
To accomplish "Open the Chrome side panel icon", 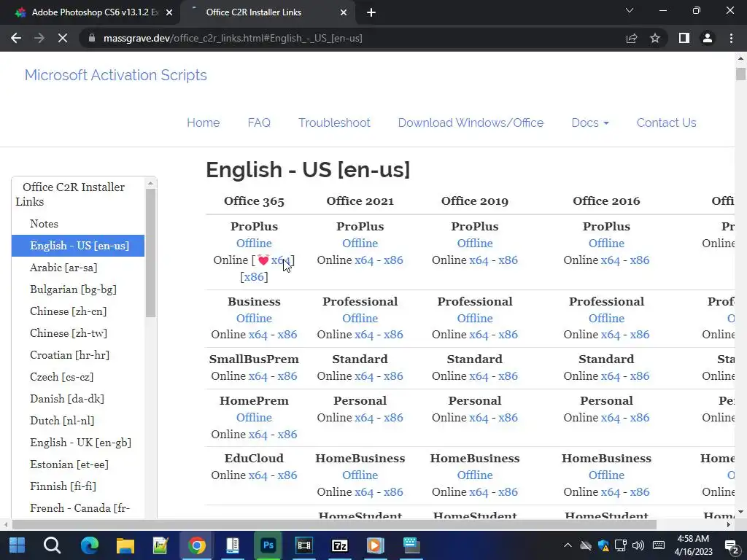I will point(684,38).
